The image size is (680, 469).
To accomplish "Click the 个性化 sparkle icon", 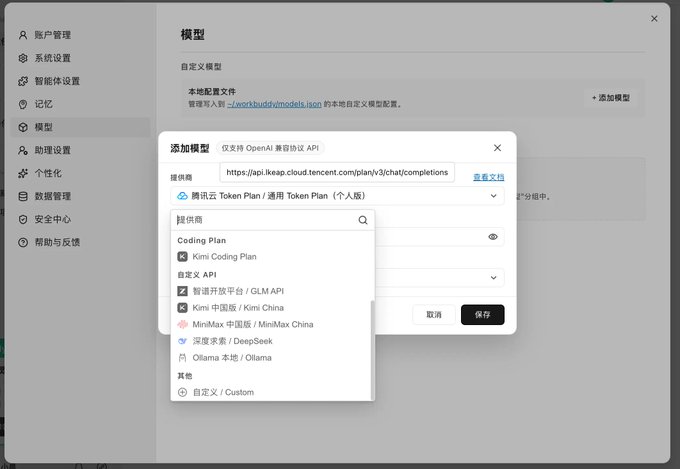I will point(23,173).
